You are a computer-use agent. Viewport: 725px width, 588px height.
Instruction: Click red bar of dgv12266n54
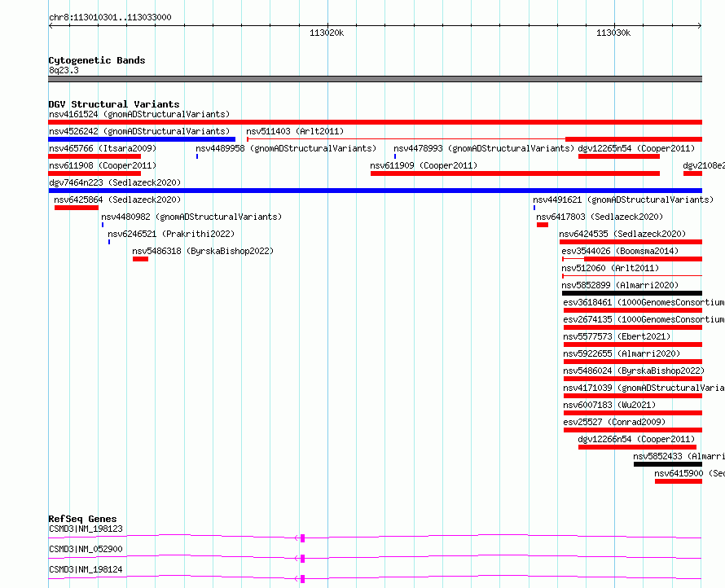point(637,447)
